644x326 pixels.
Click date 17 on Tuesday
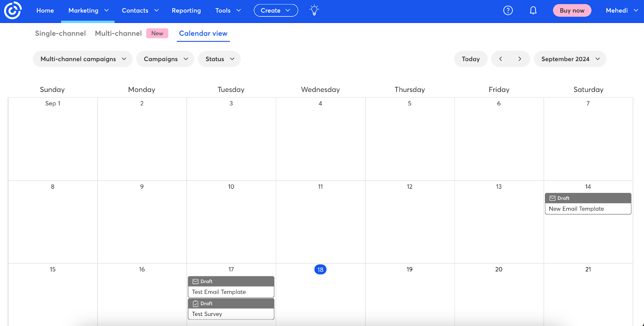tap(231, 269)
